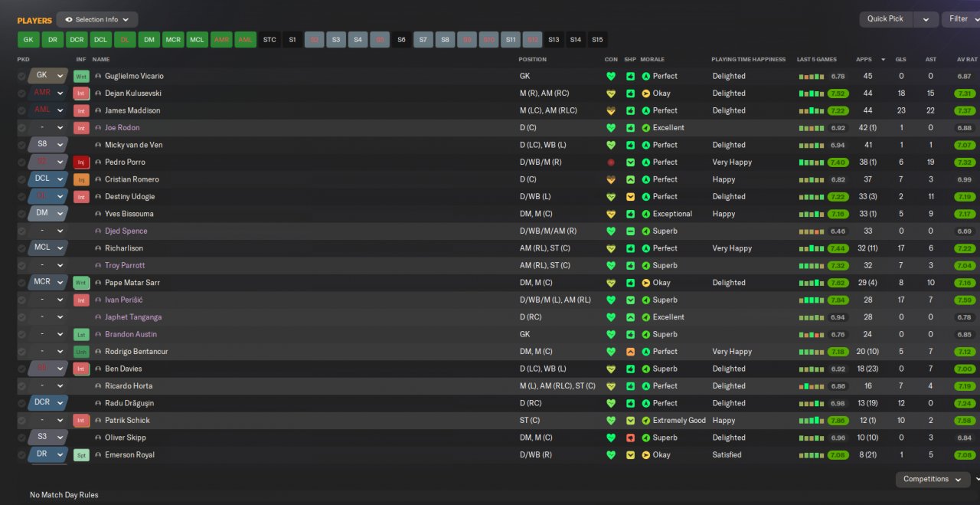Click the person icon next to Richarlison
Viewport: 980px width, 505px height.
click(x=98, y=248)
